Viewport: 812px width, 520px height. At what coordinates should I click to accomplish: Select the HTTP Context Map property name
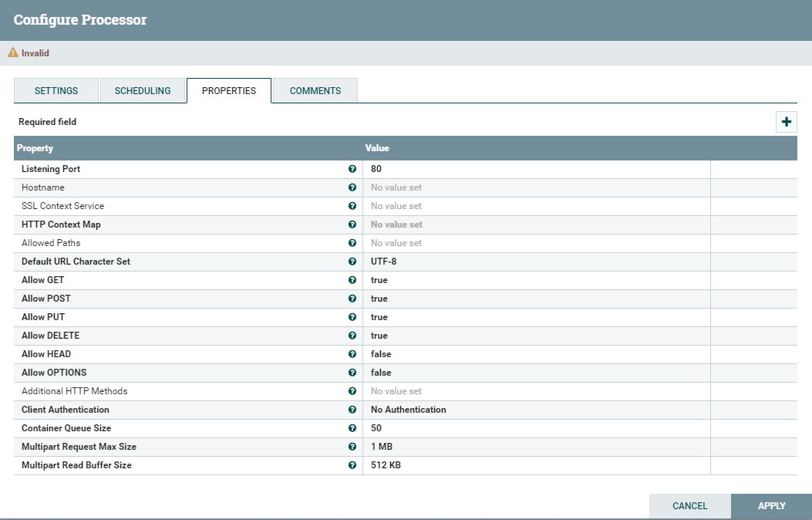pos(61,225)
